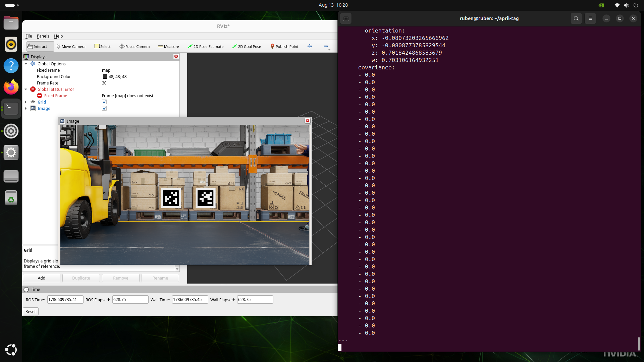644x362 pixels.
Task: Expand the Grid display node
Action: coord(26,102)
